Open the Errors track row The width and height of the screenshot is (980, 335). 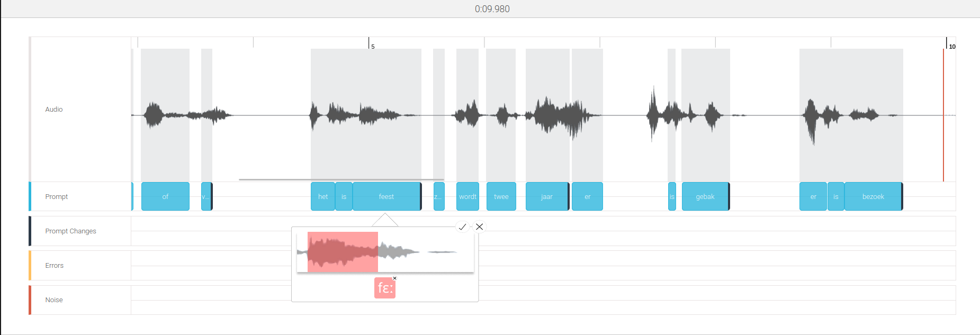pyautogui.click(x=492, y=266)
